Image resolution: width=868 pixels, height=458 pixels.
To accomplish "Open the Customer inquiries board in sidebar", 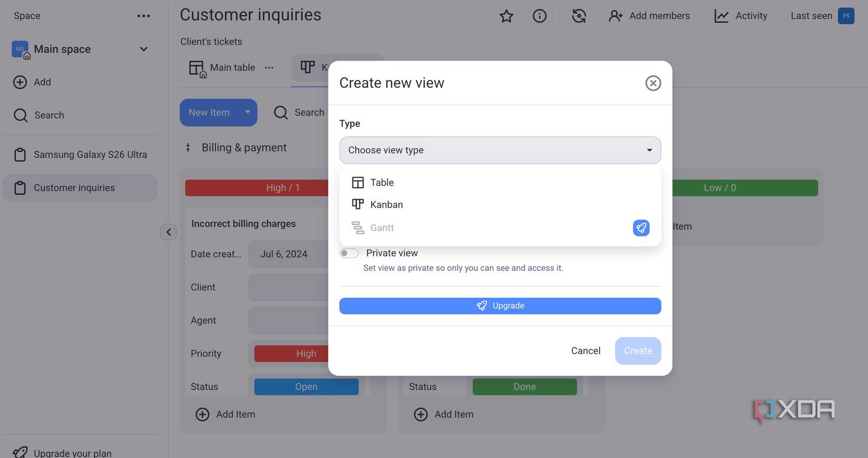I will 80,188.
